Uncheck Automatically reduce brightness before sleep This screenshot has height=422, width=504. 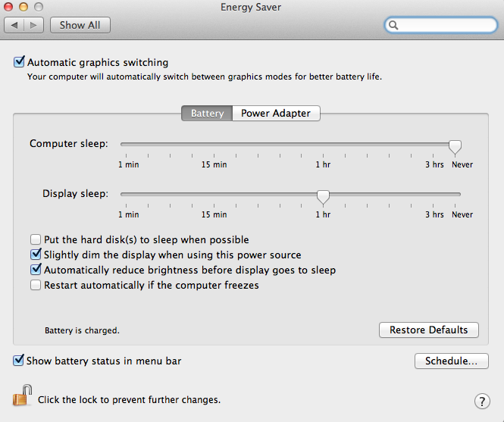(x=36, y=269)
